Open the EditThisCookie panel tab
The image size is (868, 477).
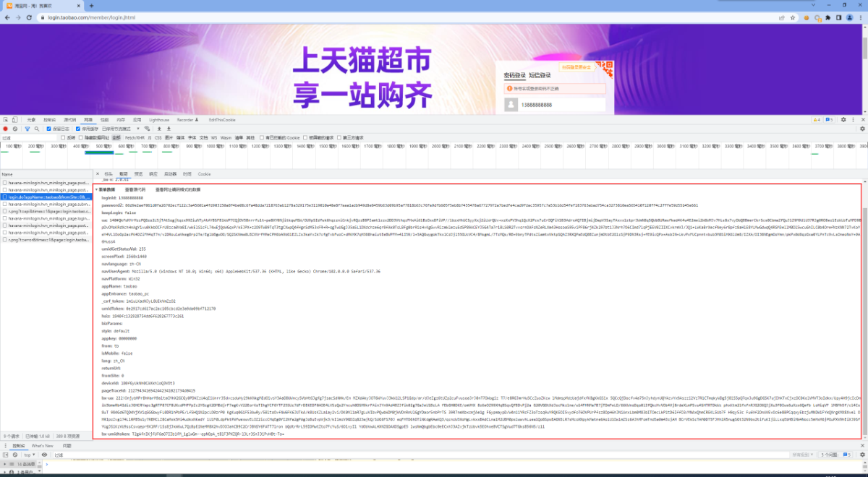coord(222,120)
